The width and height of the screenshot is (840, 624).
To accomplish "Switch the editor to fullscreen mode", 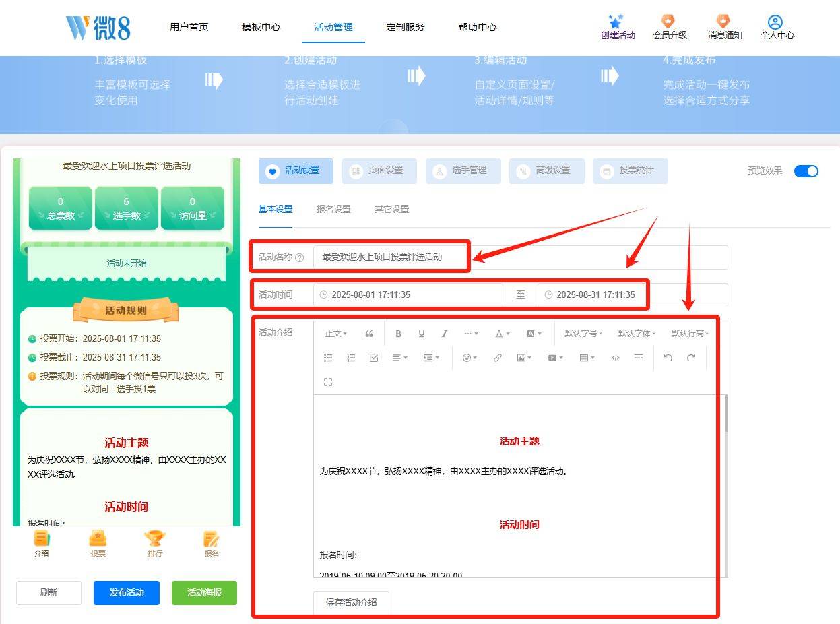I will coord(328,382).
